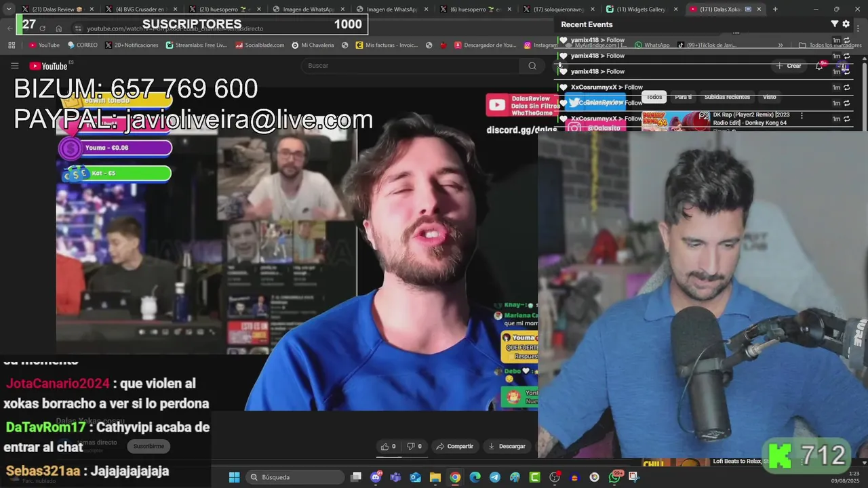
Task: Switch to the soloquieronaveg tab
Action: tap(558, 9)
